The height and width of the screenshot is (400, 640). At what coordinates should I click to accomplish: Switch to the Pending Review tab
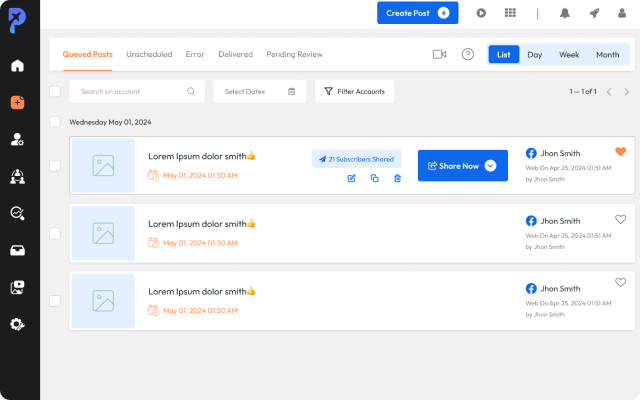[x=294, y=54]
